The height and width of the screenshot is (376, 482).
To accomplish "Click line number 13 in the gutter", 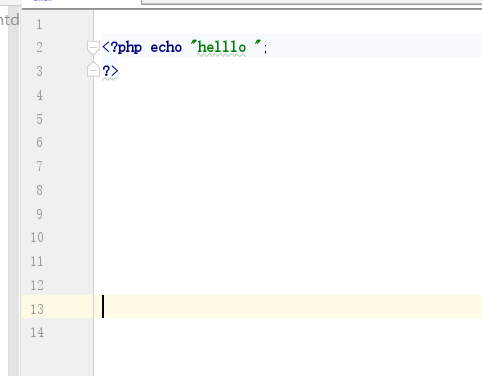I will click(37, 309).
